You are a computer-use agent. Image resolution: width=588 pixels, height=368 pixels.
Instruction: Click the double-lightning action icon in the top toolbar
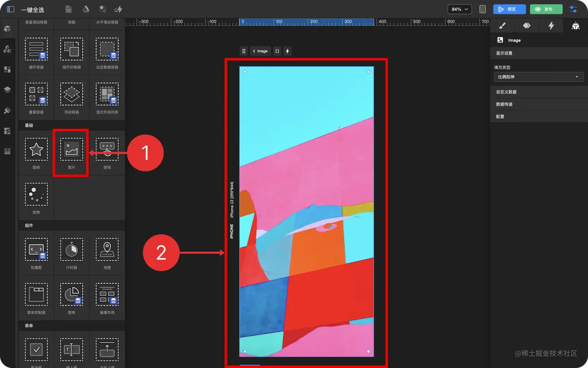118,9
